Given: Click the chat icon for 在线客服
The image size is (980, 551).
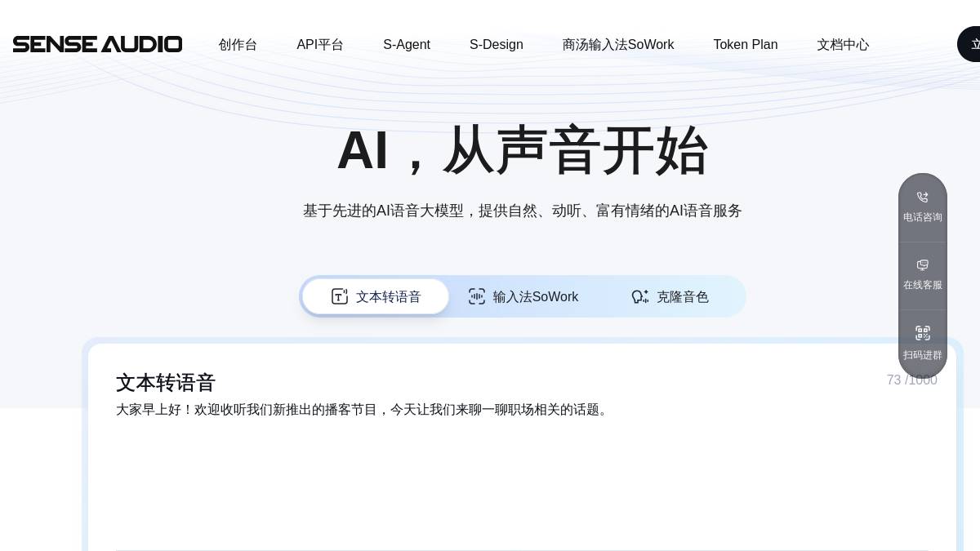Looking at the screenshot, I should 923,265.
